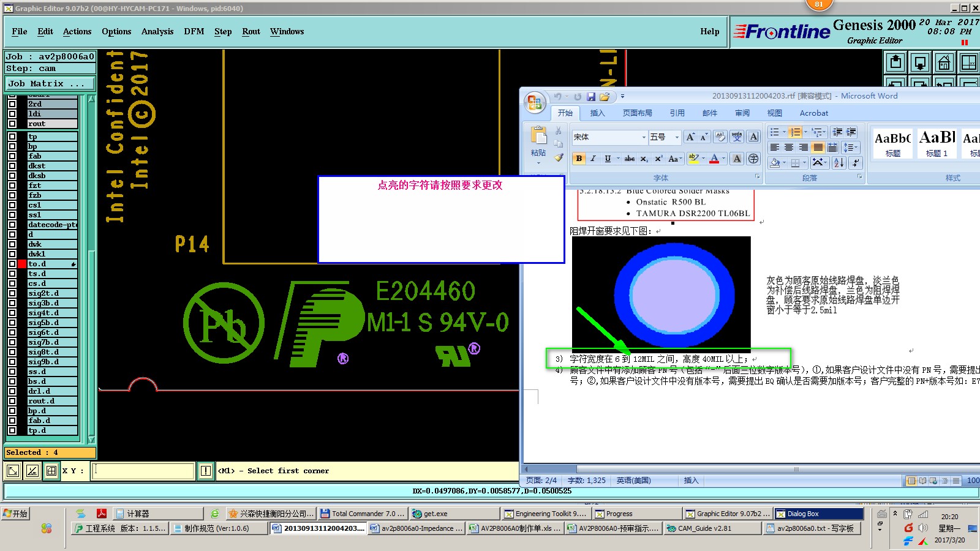Switch to Word 页面布局 tab
Viewport: 980px width, 551px height.
[637, 113]
